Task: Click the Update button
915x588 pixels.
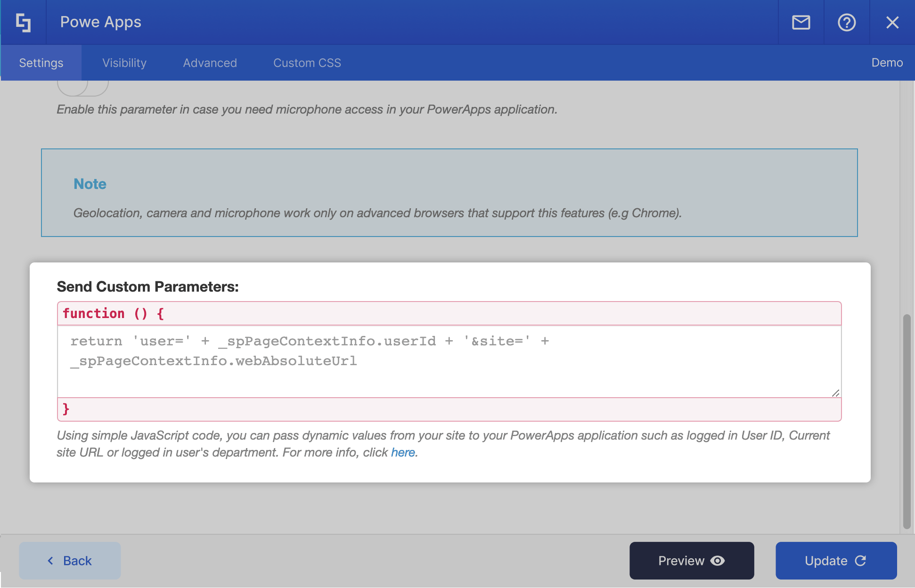Action: click(836, 561)
